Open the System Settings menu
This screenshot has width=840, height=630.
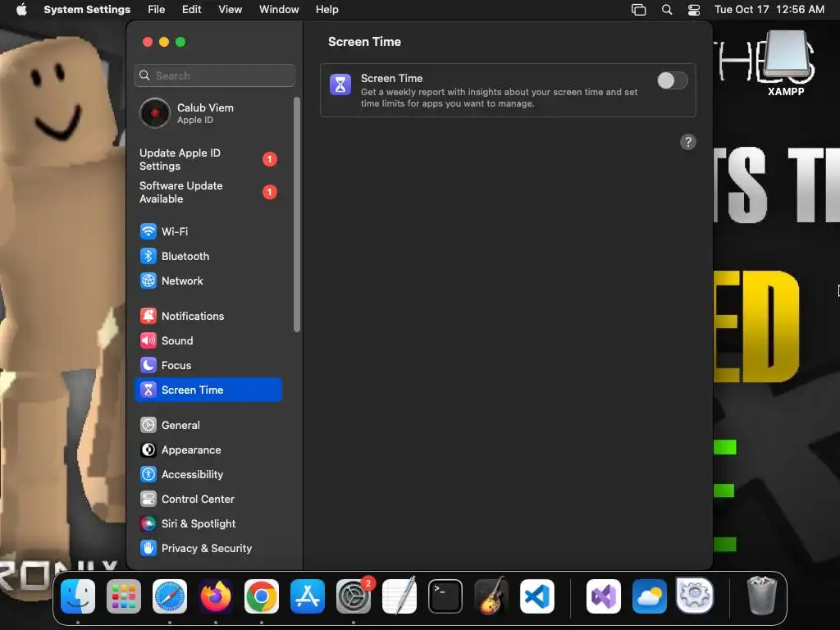[87, 10]
